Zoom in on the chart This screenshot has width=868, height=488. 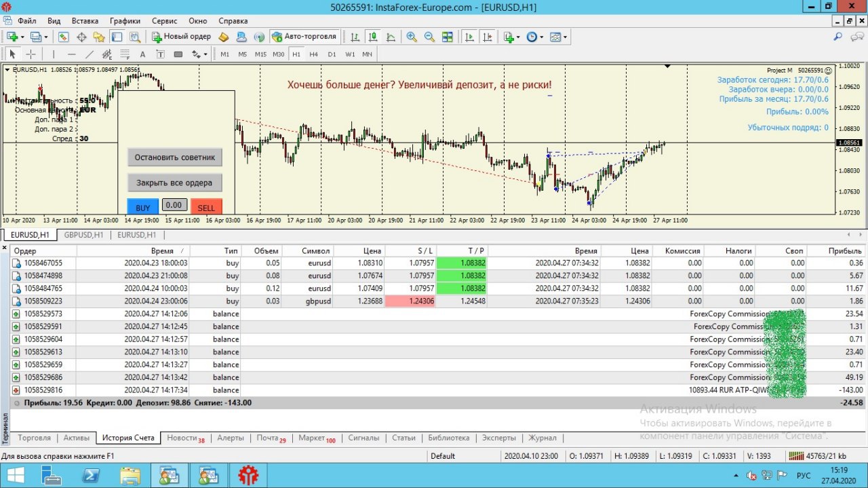point(412,37)
